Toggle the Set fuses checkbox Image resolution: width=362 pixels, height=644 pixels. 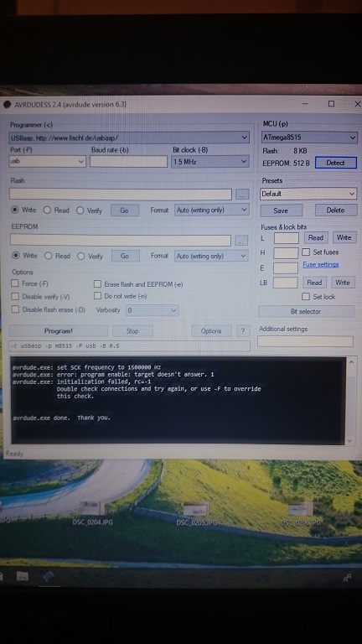coord(306,252)
